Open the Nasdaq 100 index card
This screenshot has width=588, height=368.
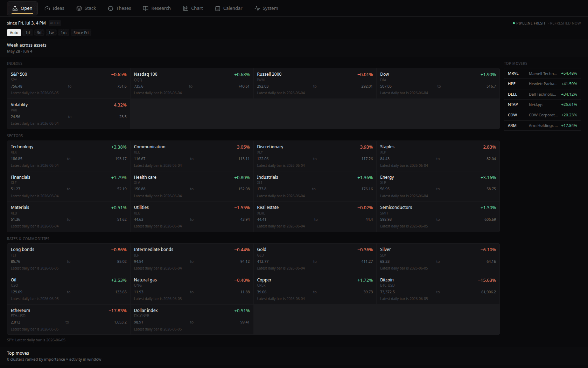192,83
